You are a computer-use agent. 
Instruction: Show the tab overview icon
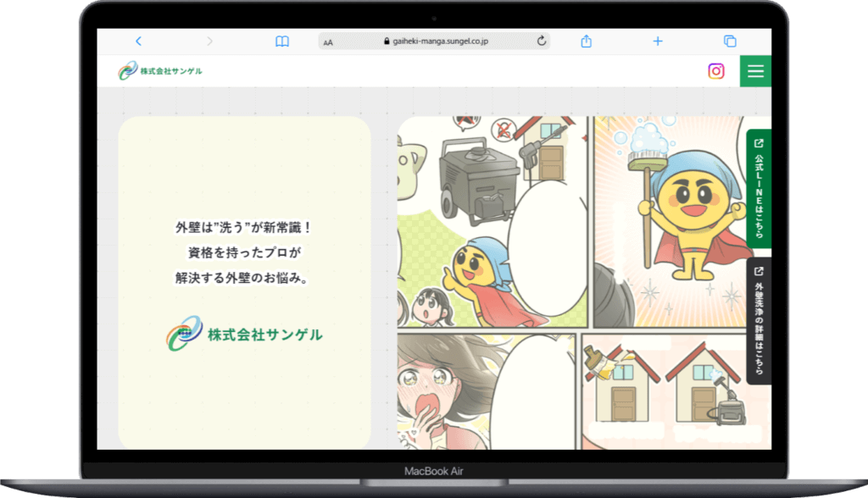[730, 41]
